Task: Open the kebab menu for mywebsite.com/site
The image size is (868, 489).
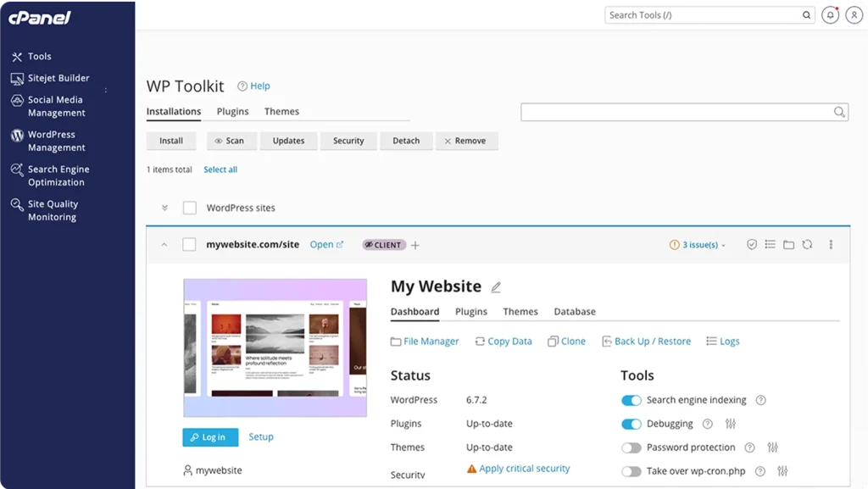Action: (x=830, y=244)
